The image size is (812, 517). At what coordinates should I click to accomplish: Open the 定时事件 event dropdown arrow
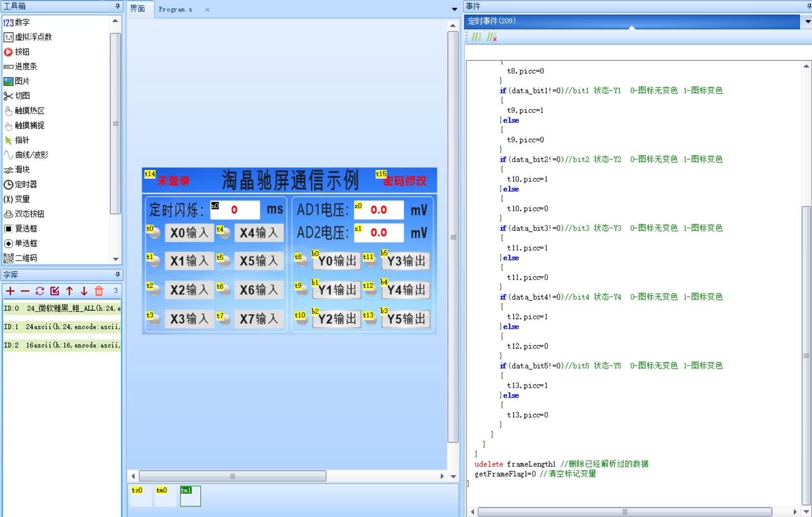pyautogui.click(x=807, y=21)
